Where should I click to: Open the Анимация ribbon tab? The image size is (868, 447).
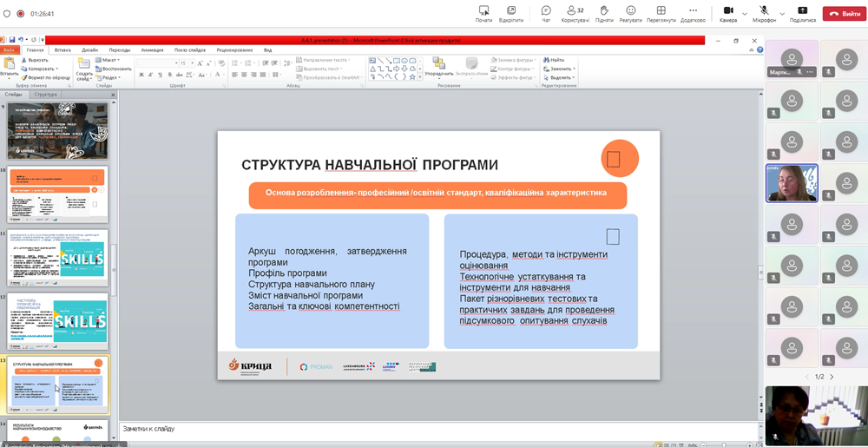pyautogui.click(x=152, y=49)
